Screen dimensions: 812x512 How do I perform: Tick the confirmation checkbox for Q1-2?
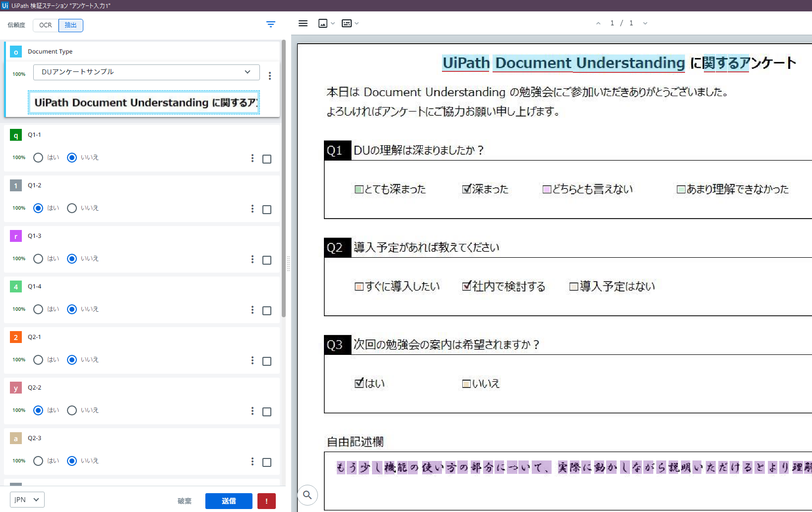267,210
